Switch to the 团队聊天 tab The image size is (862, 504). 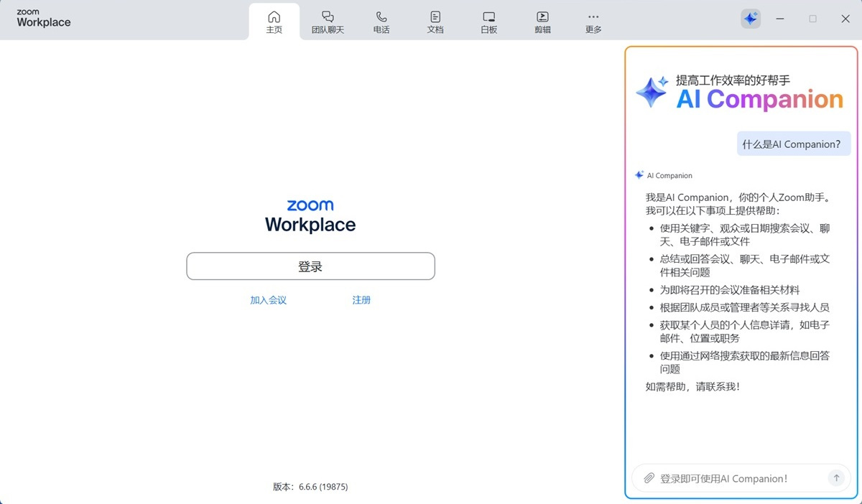[328, 21]
